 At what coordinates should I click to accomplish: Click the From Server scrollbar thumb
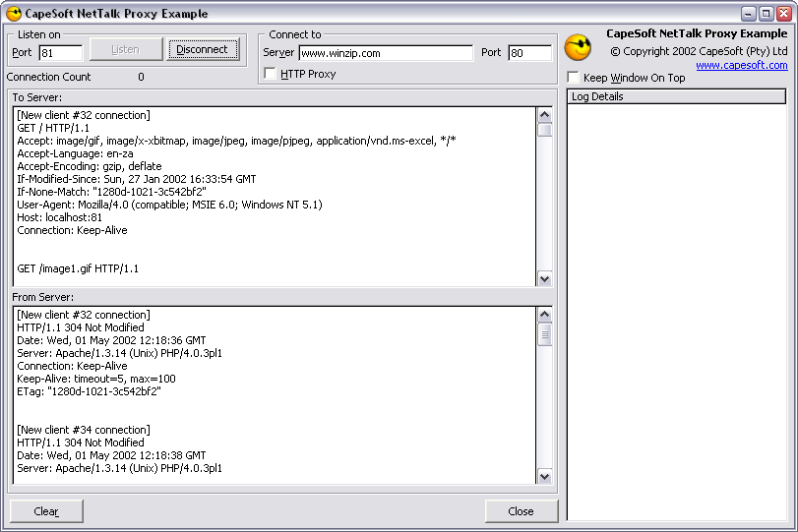(x=544, y=334)
